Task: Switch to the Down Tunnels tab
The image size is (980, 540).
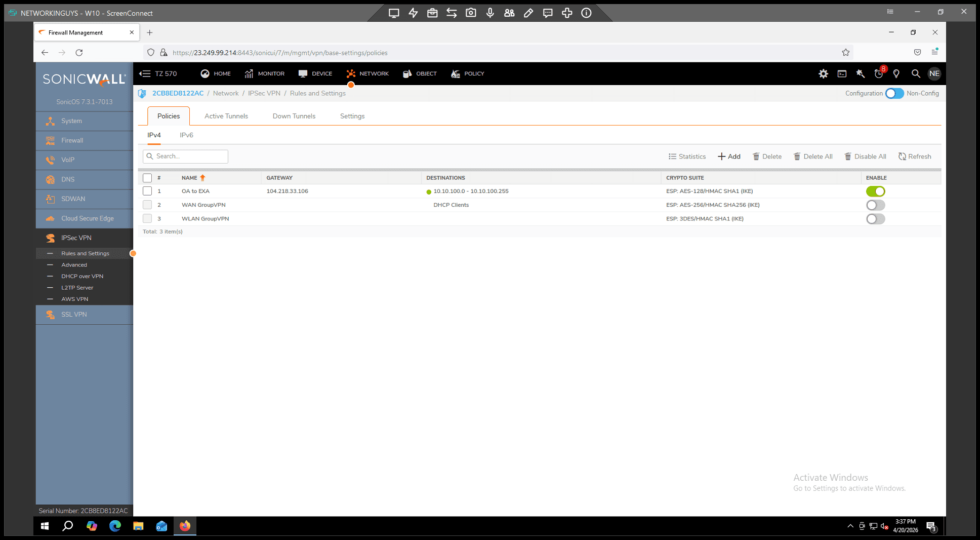Action: tap(294, 116)
